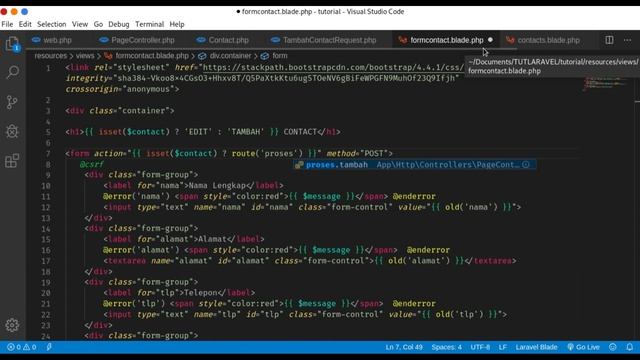
Task: Click the UTF-8 encoding status item
Action: click(x=480, y=347)
